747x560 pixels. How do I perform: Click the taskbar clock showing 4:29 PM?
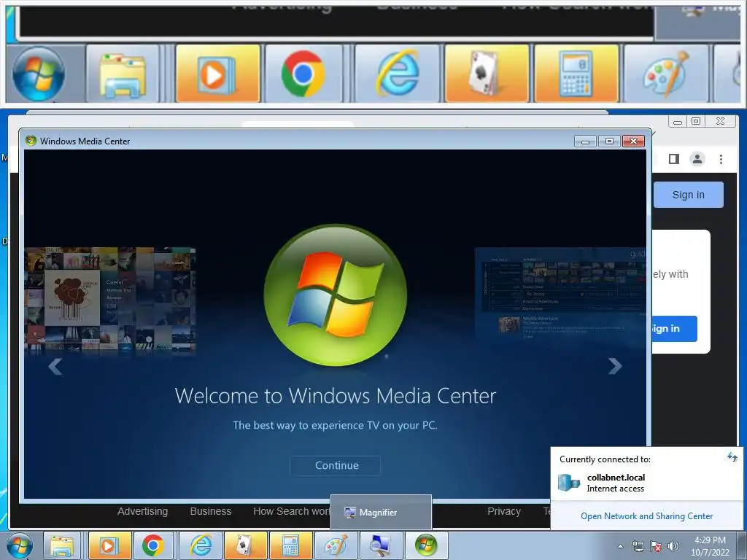pos(710,546)
